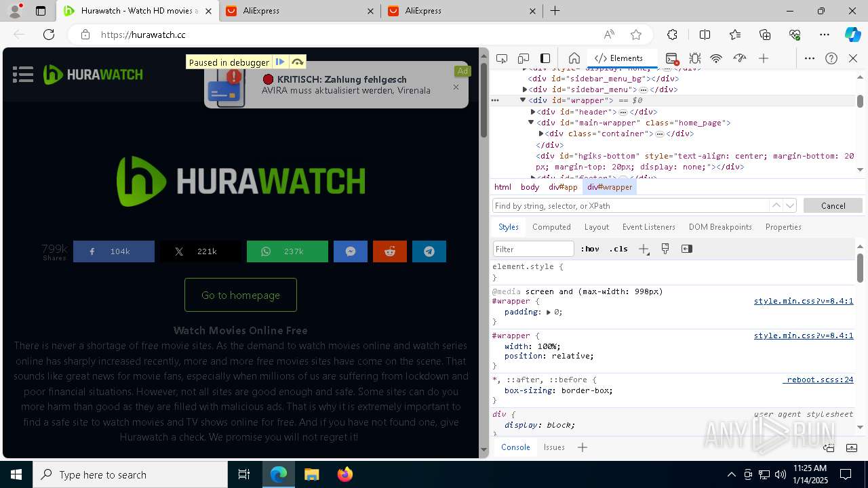Image resolution: width=868 pixels, height=488 pixels.
Task: Open the DevTools Welcome home icon
Action: [x=574, y=58]
